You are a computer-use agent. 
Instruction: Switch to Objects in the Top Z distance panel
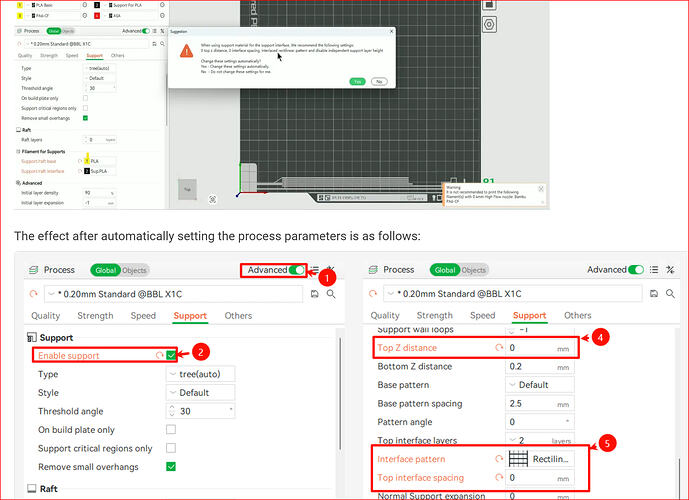[473, 270]
